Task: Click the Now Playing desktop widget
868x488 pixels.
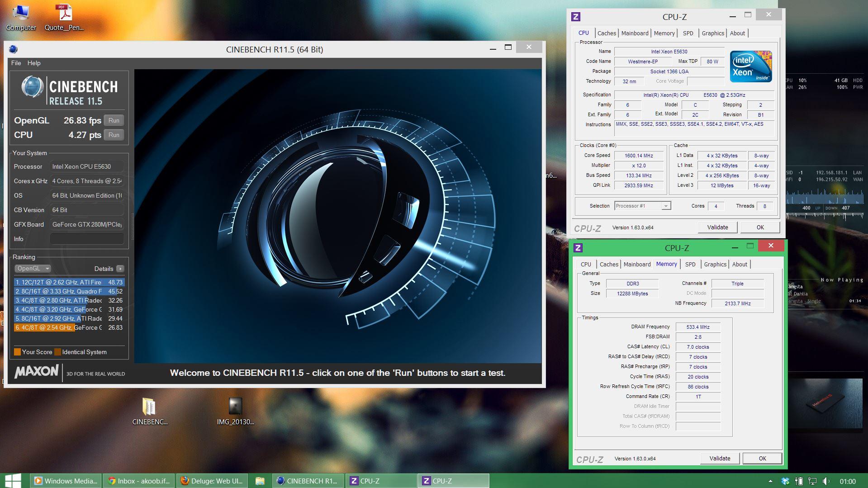Action: 825,290
